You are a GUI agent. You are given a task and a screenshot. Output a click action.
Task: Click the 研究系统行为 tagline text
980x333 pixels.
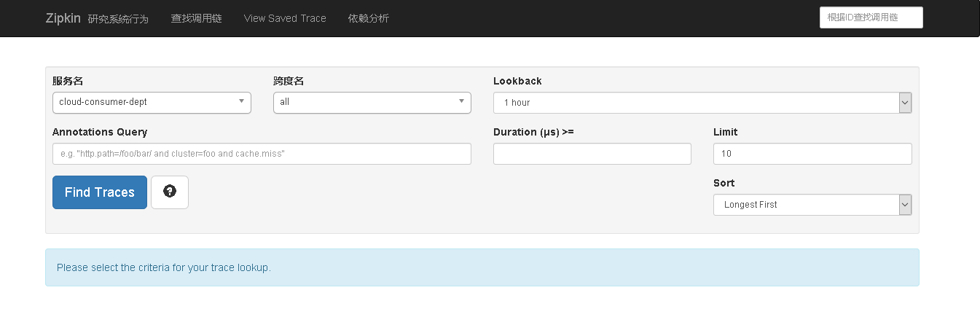click(x=118, y=19)
